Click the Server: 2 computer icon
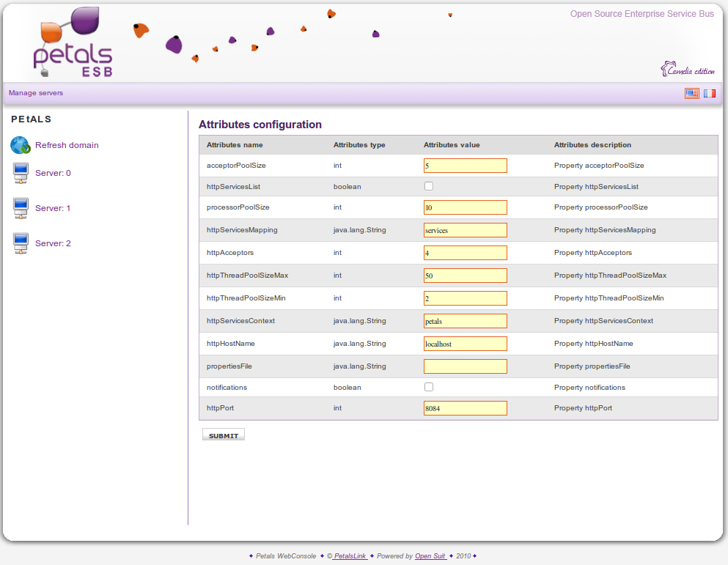Image resolution: width=728 pixels, height=565 pixels. click(21, 244)
